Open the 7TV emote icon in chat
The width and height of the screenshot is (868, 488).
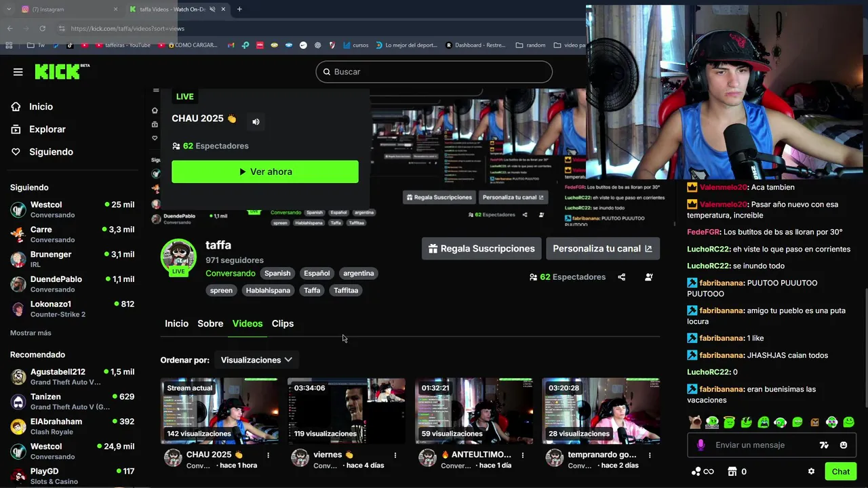click(824, 445)
